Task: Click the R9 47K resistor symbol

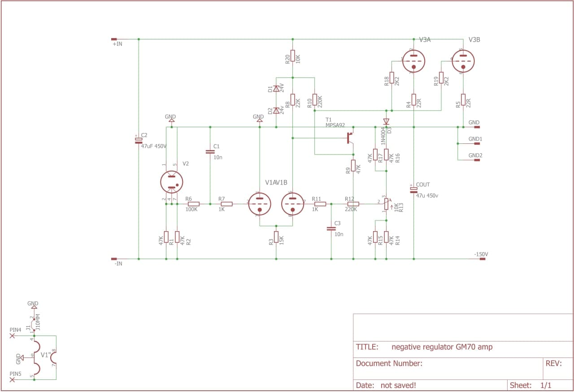Action: pos(353,165)
